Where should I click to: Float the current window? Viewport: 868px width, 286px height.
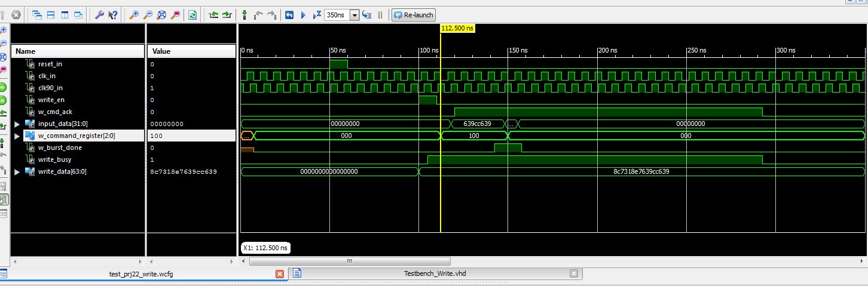(78, 14)
